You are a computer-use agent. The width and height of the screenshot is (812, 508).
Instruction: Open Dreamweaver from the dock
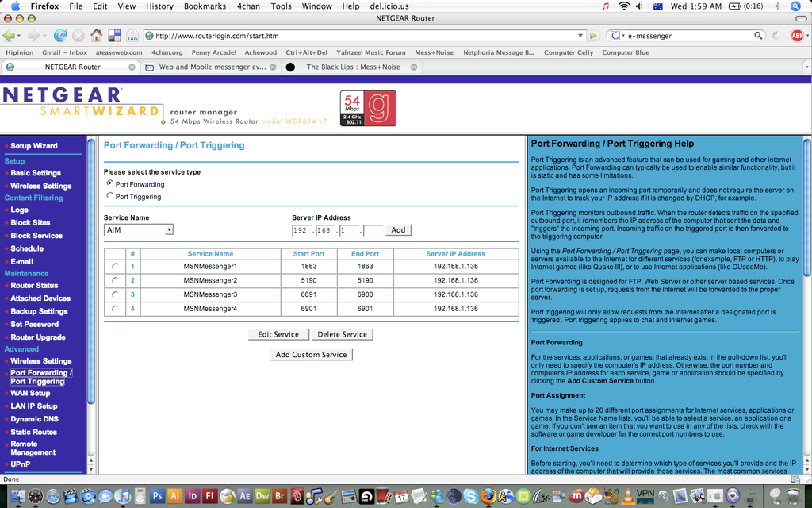point(262,496)
